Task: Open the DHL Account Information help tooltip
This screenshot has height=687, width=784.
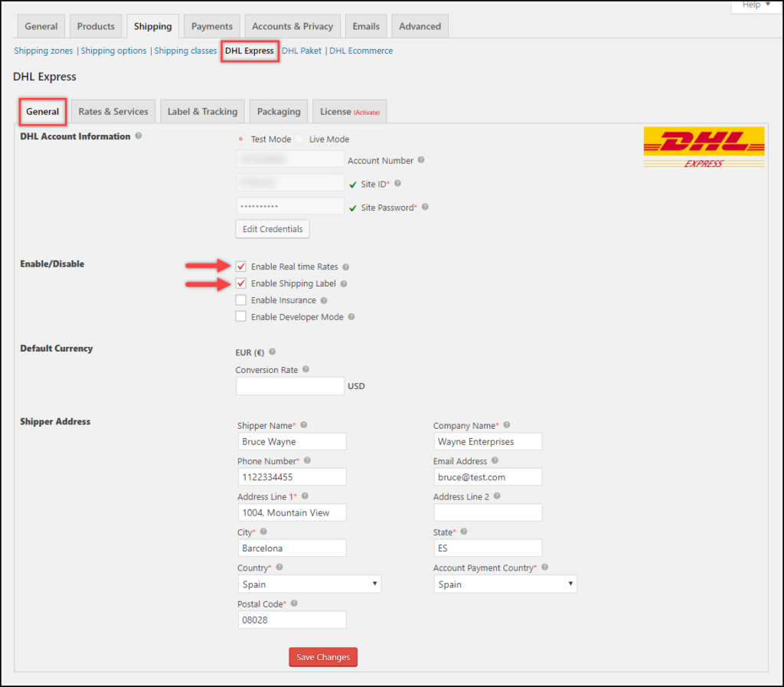Action: pos(139,136)
